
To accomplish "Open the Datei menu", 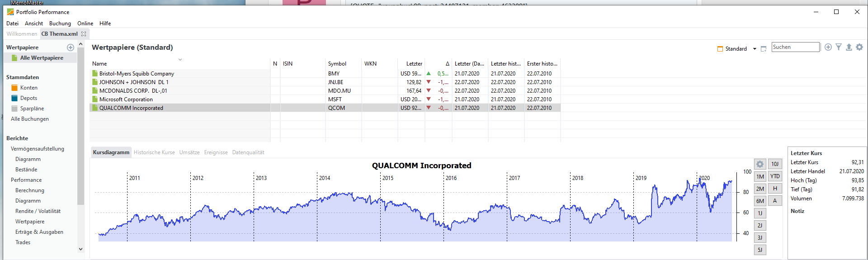I will coord(13,24).
